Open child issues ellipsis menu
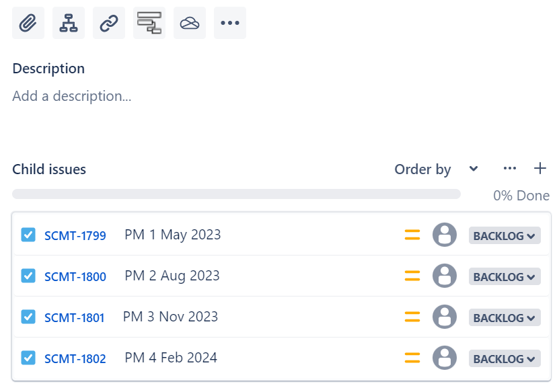The height and width of the screenshot is (392, 557). [510, 168]
